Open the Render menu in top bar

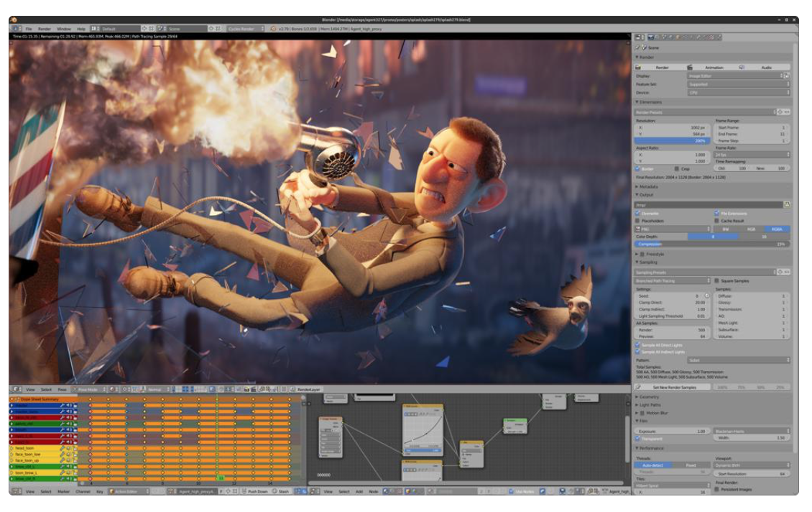45,29
